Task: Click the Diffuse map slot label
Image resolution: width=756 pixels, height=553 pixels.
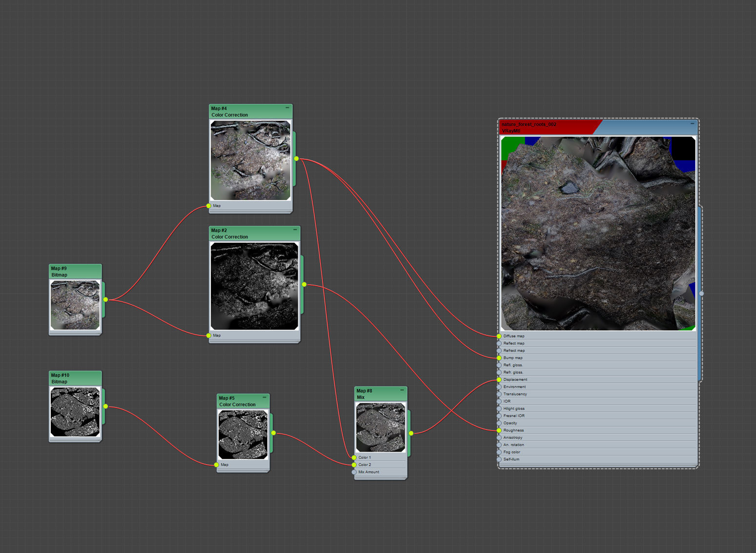Action: [514, 336]
